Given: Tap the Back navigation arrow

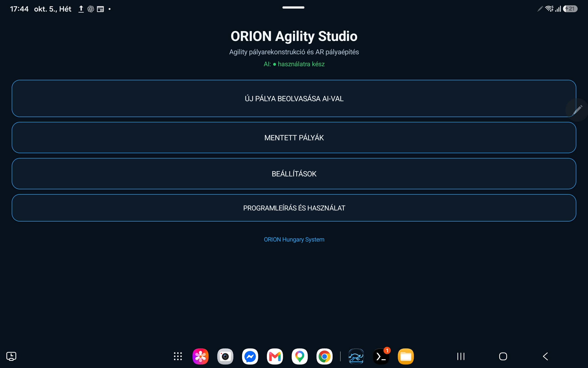Looking at the screenshot, I should click(x=545, y=356).
